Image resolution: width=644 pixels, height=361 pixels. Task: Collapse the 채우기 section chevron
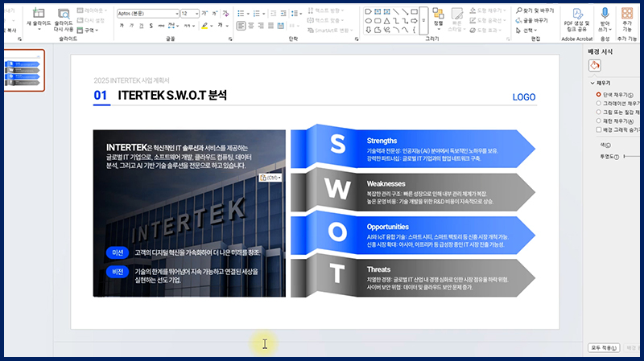(592, 84)
